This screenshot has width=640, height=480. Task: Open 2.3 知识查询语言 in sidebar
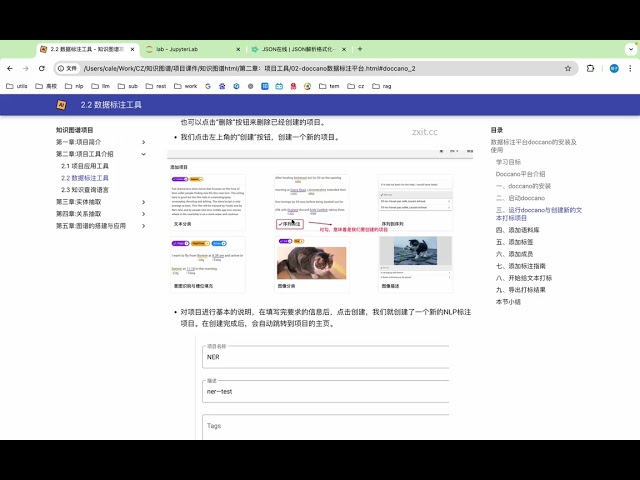point(85,190)
